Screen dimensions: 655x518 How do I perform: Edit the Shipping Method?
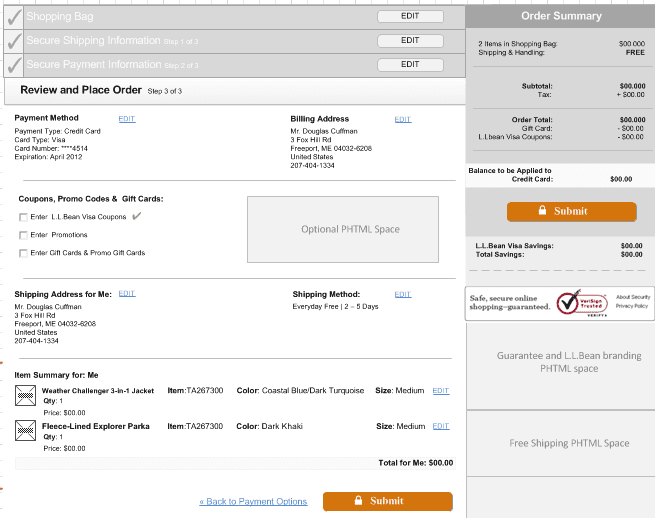point(403,295)
